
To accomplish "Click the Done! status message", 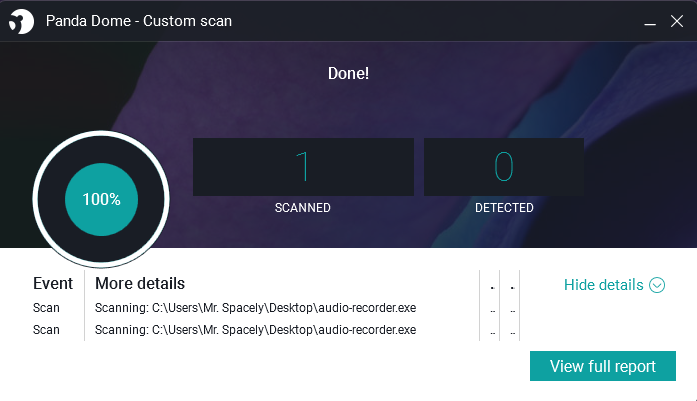I will pyautogui.click(x=348, y=73).
